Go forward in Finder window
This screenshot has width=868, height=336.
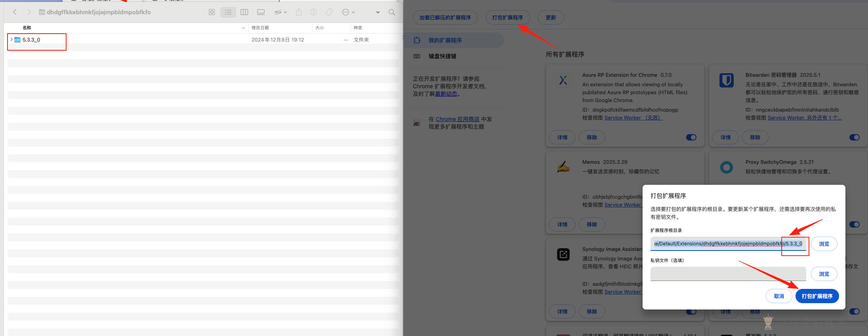pyautogui.click(x=29, y=12)
